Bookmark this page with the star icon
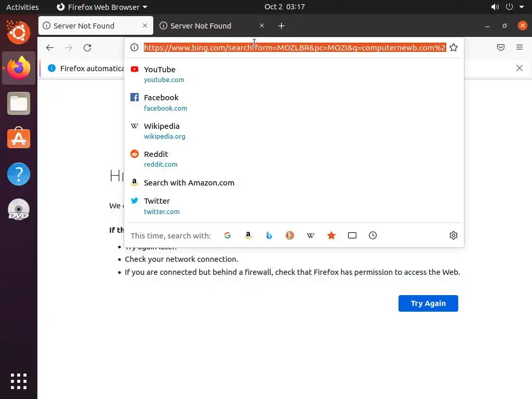Image resolution: width=532 pixels, height=399 pixels. [x=453, y=47]
